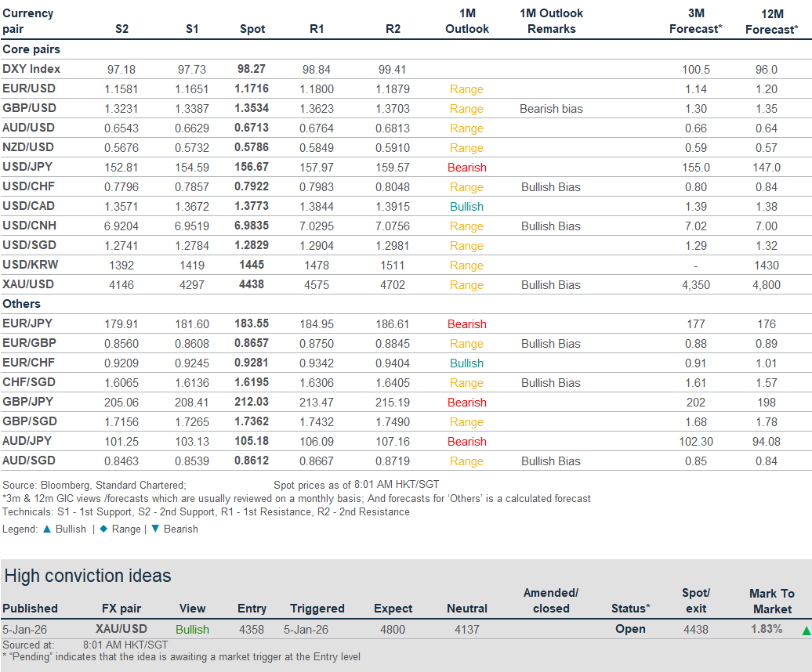Select the XAU/USD spot price 4438 in core pairs
Screen dimensions: 812x672
tap(252, 285)
